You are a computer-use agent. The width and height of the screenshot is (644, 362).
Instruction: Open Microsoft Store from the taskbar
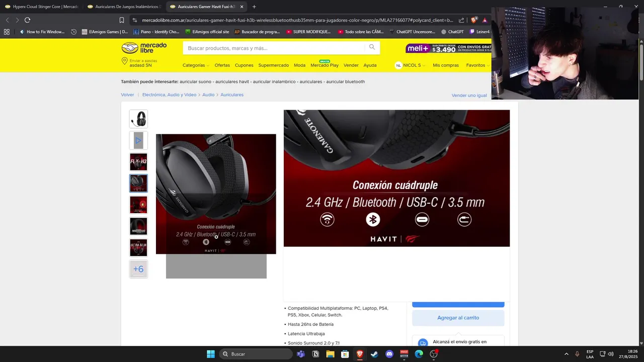pyautogui.click(x=345, y=354)
